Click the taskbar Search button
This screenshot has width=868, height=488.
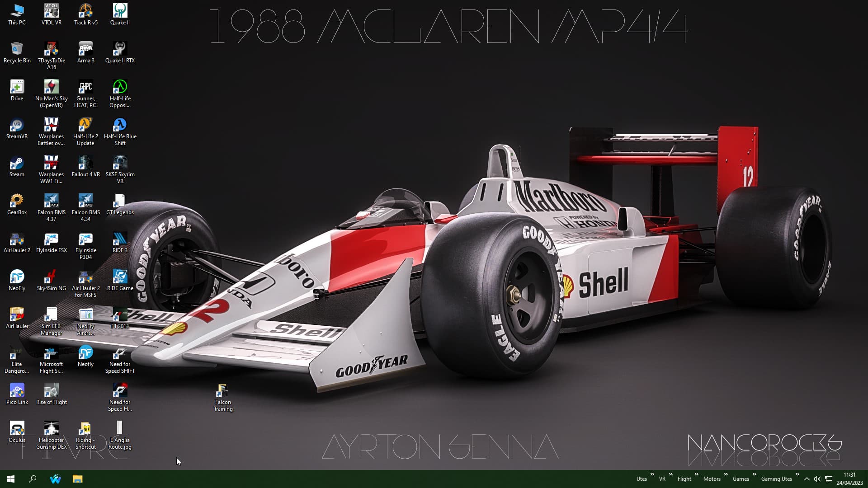[x=33, y=479]
